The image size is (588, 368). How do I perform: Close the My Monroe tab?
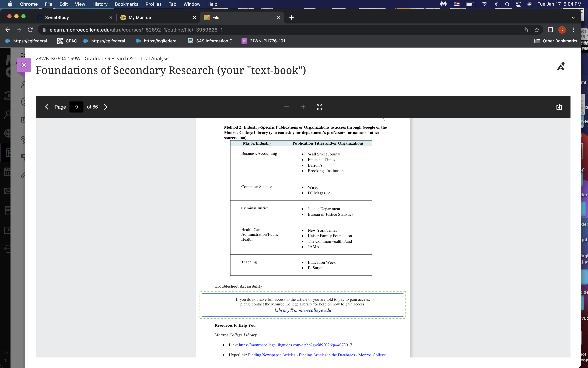194,18
